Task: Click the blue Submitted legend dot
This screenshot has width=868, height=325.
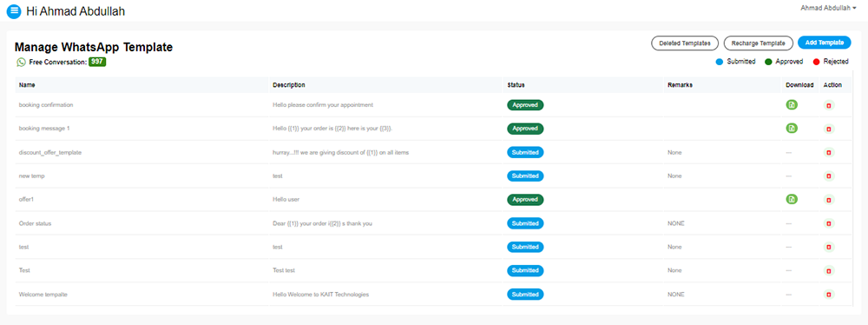Action: (720, 62)
